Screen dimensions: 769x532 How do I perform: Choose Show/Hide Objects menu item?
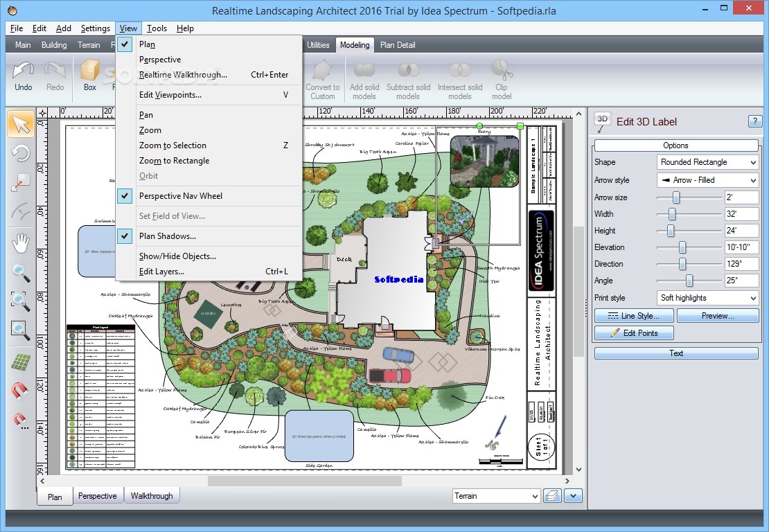(209, 256)
